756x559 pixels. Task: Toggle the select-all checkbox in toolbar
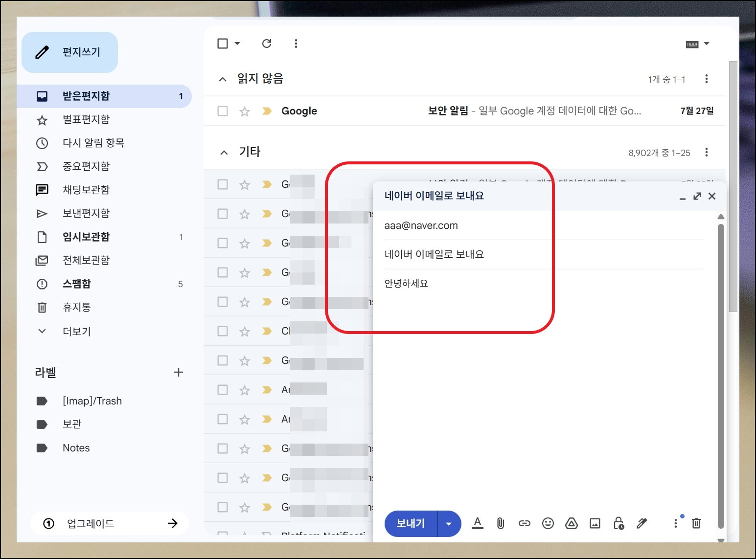click(223, 44)
